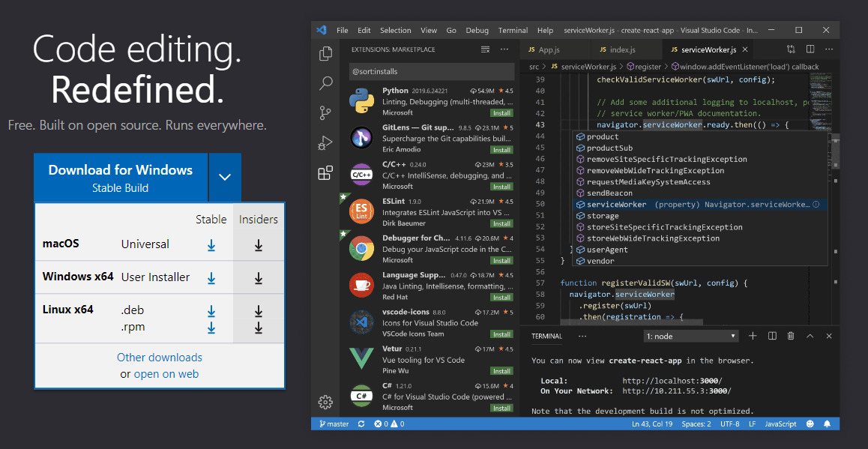Open the Help menu
Viewport: 868px width, 449px height.
545,31
